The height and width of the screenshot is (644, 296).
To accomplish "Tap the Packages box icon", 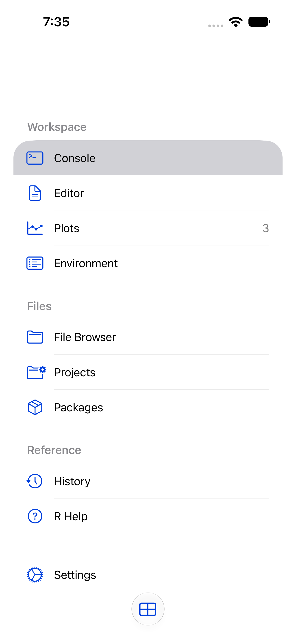I will point(35,407).
